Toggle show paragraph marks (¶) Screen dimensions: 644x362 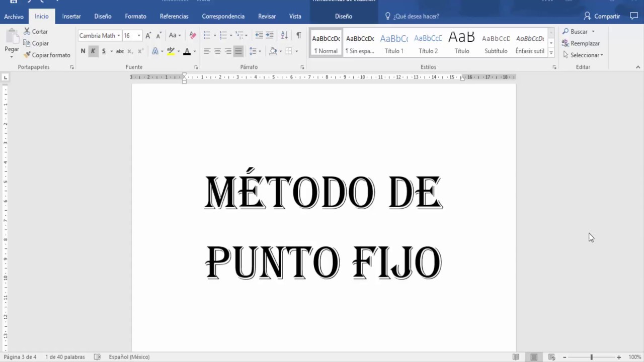tap(299, 35)
